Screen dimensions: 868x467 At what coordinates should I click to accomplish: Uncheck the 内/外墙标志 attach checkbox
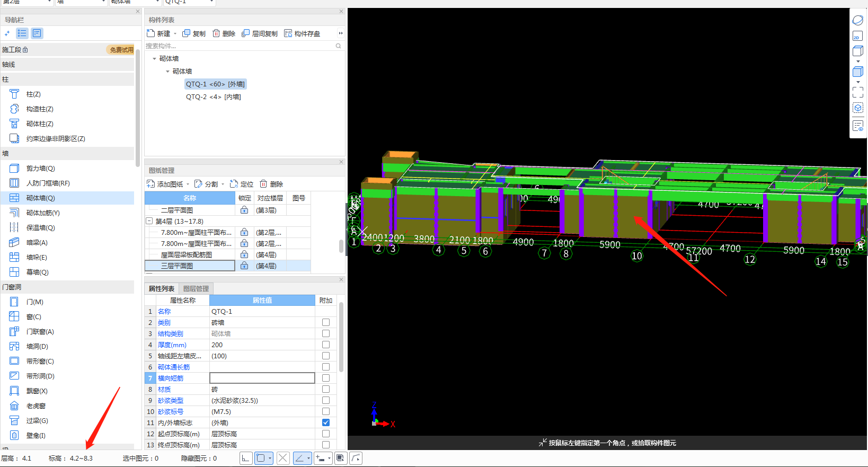coord(326,422)
